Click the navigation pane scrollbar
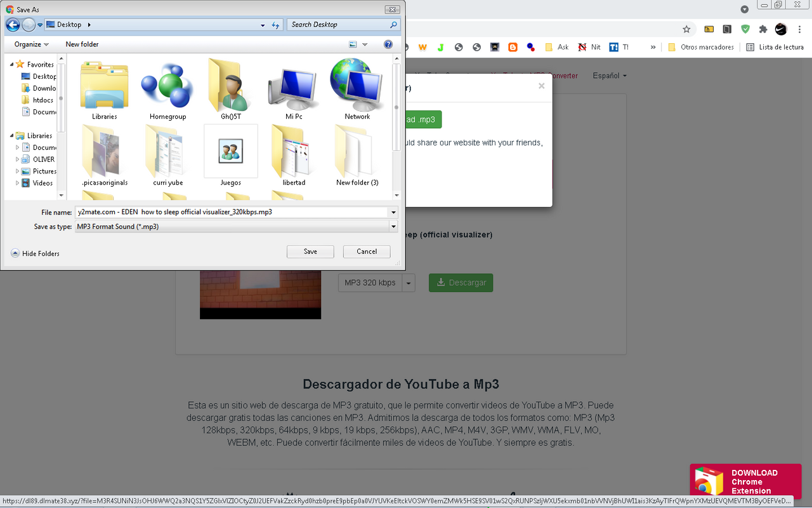The width and height of the screenshot is (812, 508). [x=62, y=127]
